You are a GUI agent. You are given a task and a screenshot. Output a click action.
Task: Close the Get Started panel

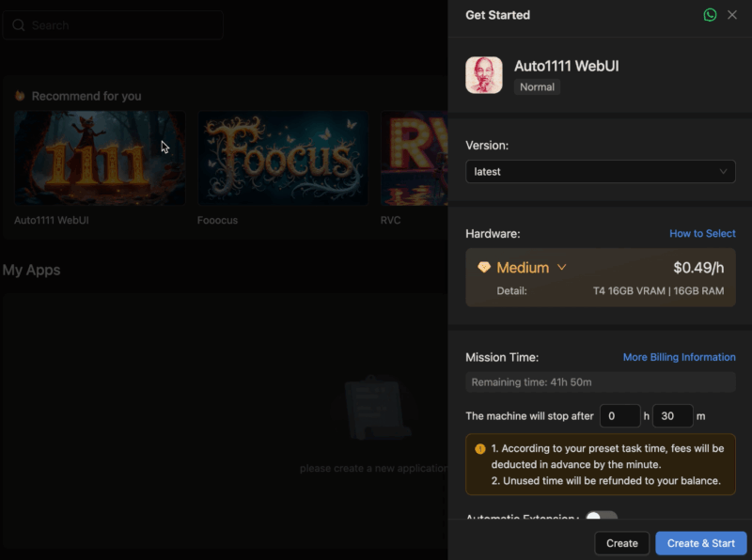732,15
